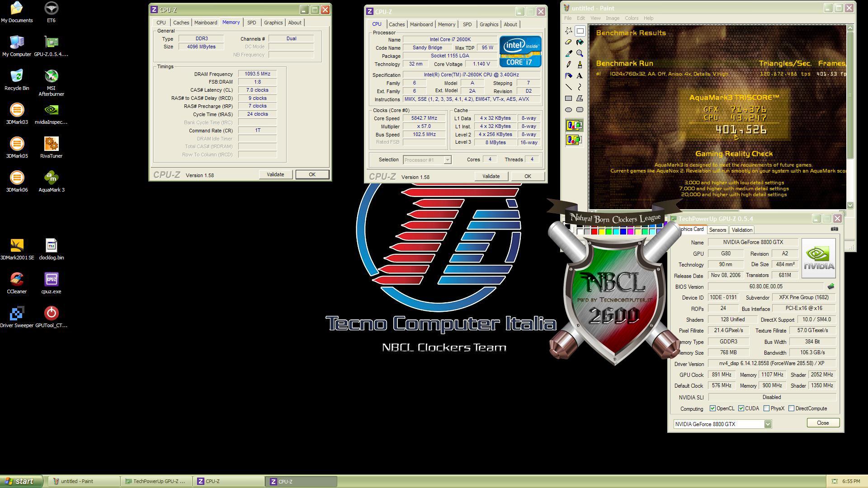
Task: Pick the yellow color swatch in Paint palette
Action: pos(601,232)
